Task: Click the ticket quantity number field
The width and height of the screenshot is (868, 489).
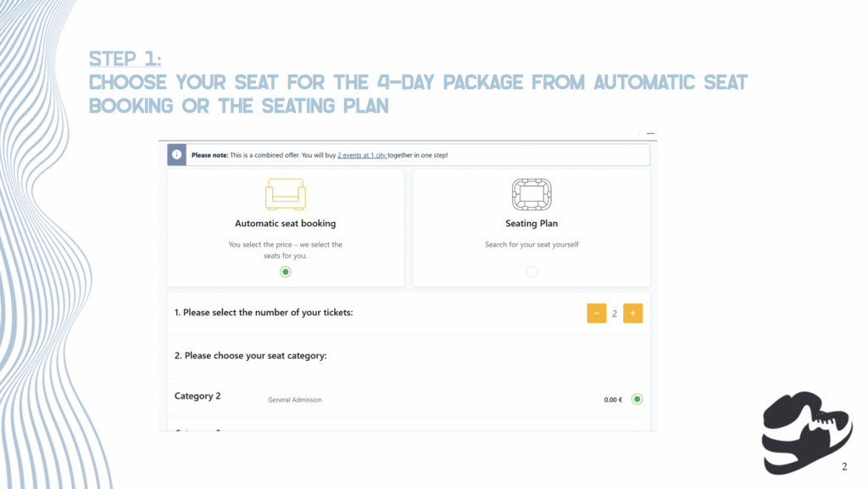Action: pyautogui.click(x=615, y=313)
